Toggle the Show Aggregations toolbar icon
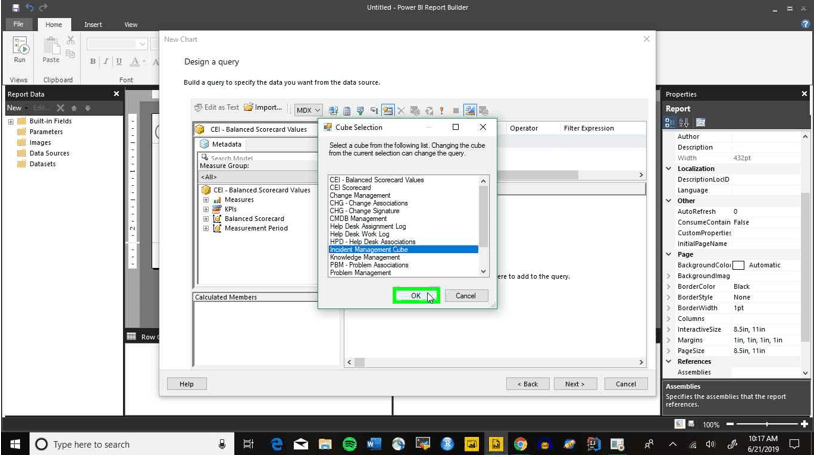This screenshot has height=457, width=816. coord(388,110)
